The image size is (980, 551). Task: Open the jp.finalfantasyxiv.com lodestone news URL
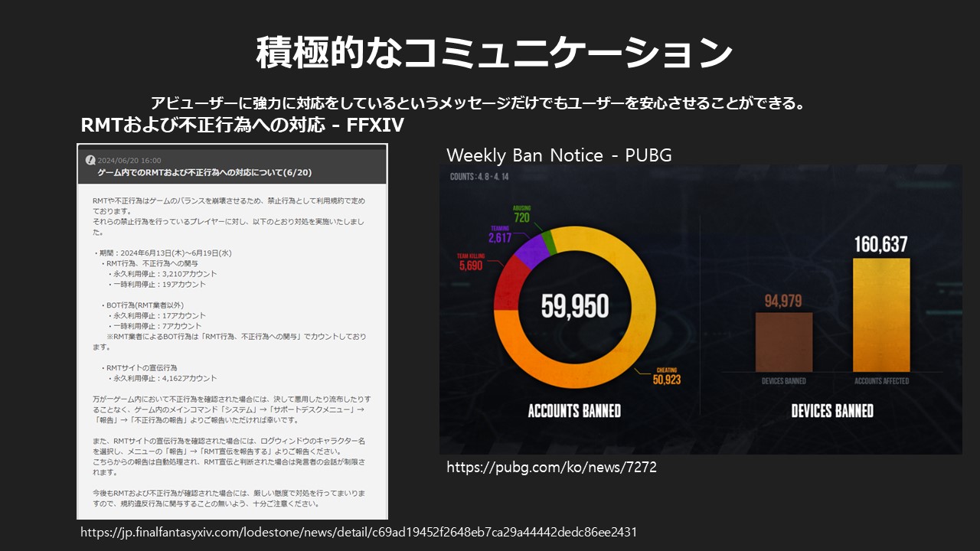pos(358,531)
